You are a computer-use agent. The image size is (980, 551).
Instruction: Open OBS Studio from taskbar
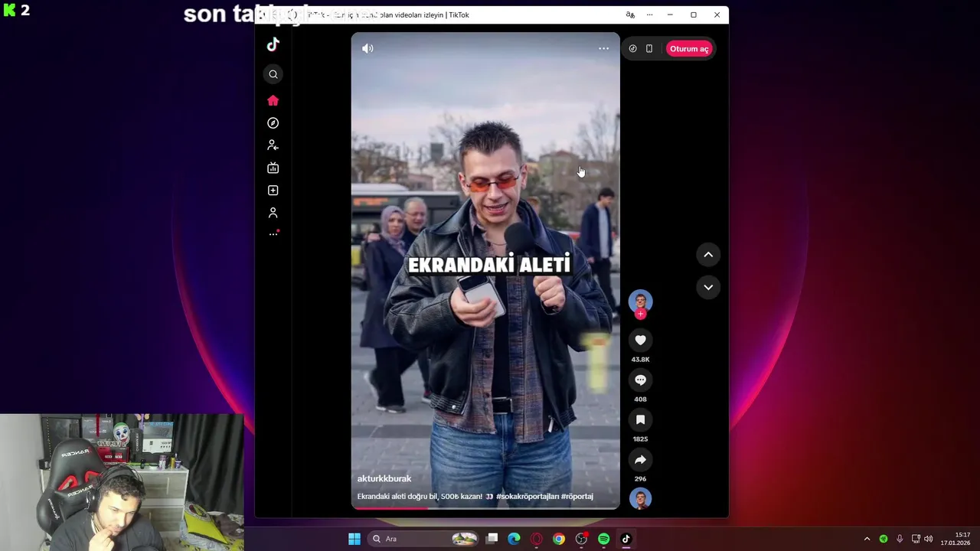(x=581, y=539)
